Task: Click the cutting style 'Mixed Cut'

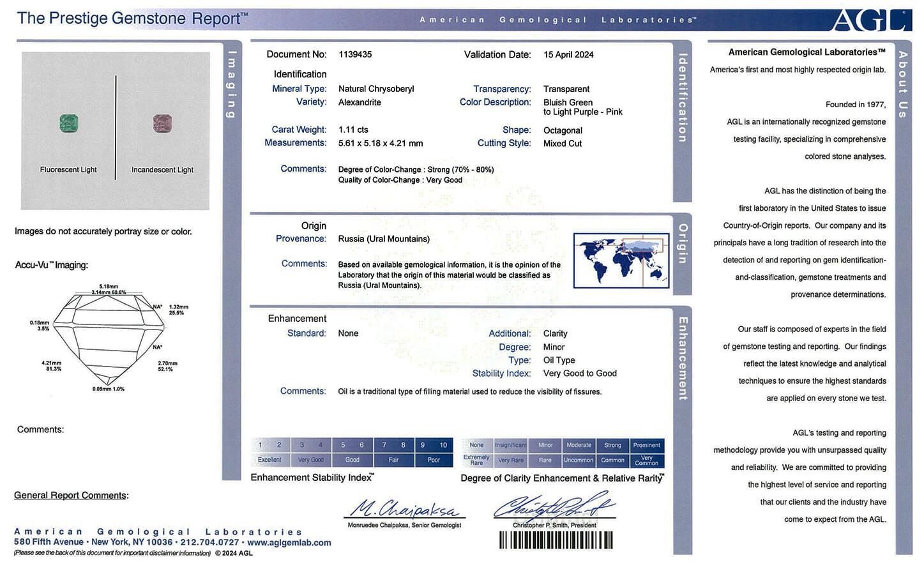Action: pos(563,144)
